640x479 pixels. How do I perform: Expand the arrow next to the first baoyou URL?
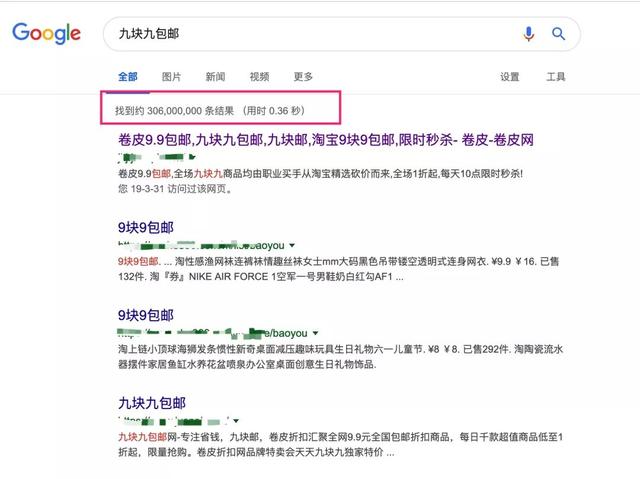click(292, 246)
